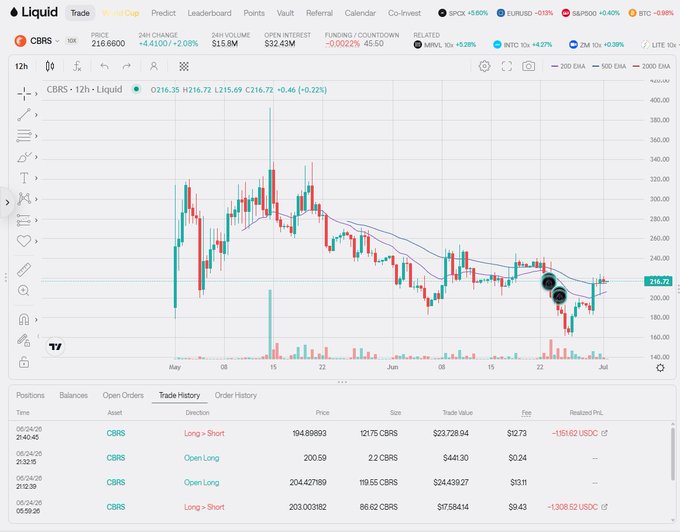Open the Balances tab
This screenshot has width=680, height=532.
pos(73,395)
